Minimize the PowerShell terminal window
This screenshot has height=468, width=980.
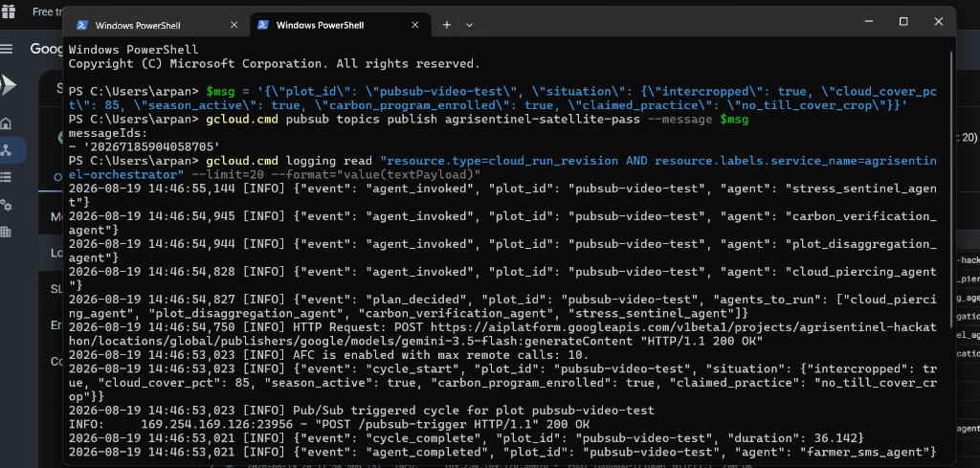click(x=868, y=21)
